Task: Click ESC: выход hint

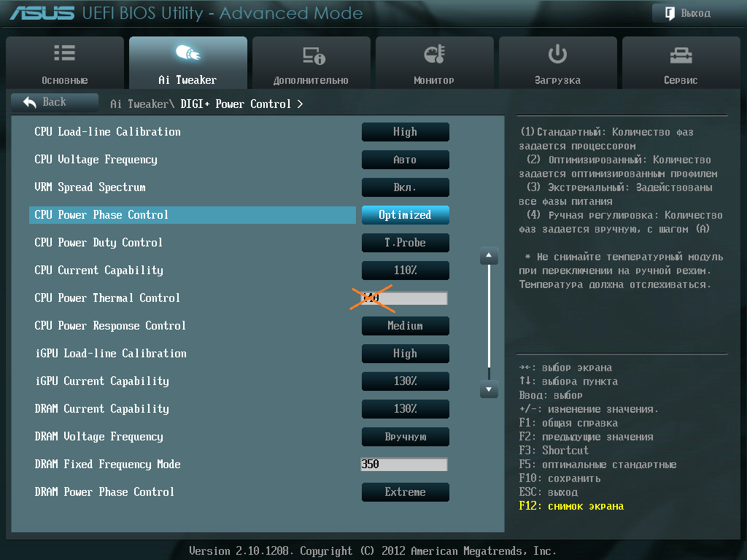Action: (549, 492)
